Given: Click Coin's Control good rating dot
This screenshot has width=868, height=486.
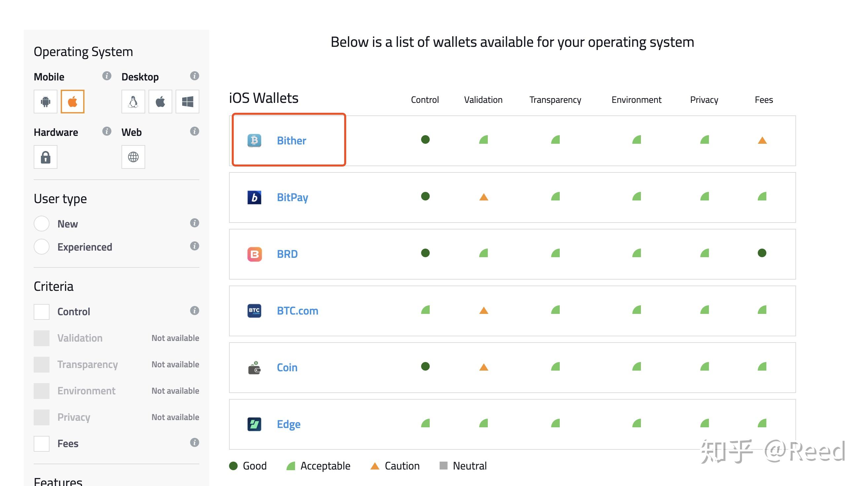Looking at the screenshot, I should pyautogui.click(x=425, y=367).
